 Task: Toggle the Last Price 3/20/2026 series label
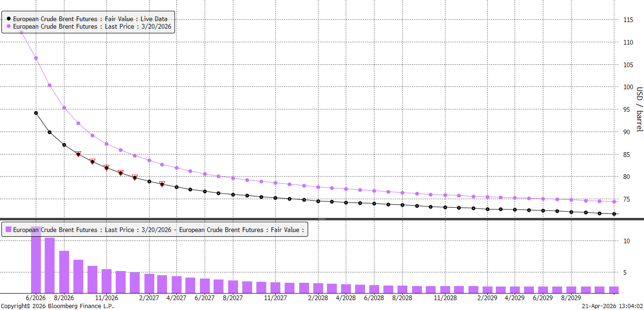point(92,27)
